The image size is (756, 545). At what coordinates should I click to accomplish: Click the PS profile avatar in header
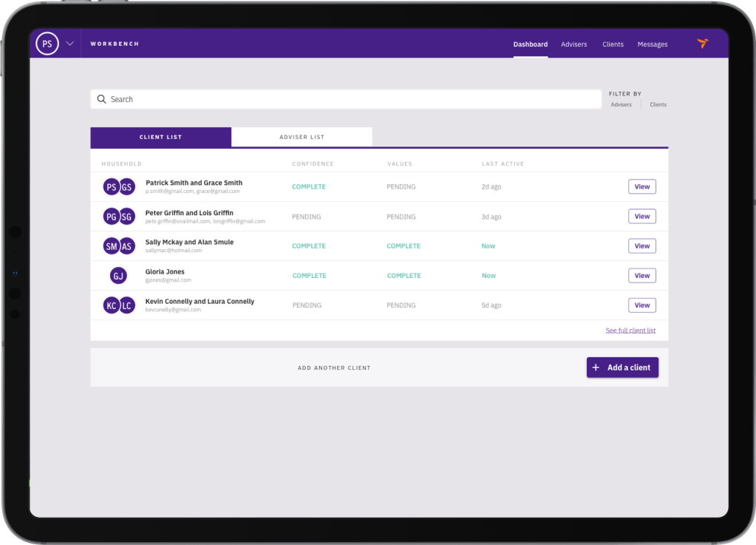pyautogui.click(x=47, y=44)
